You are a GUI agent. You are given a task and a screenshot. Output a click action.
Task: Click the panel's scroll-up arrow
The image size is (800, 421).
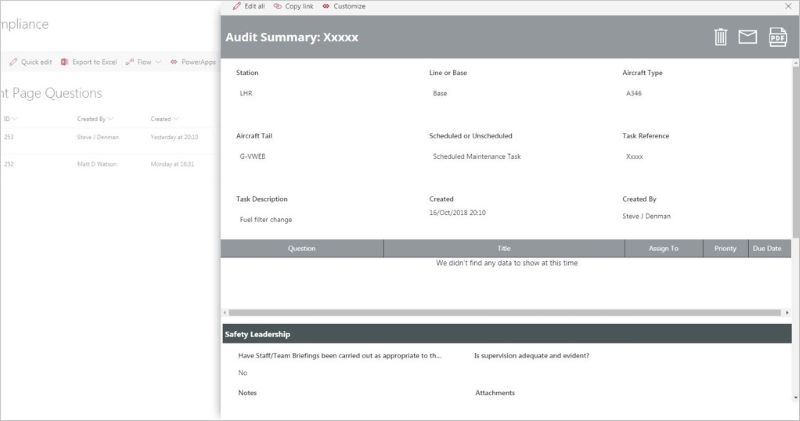tap(796, 62)
